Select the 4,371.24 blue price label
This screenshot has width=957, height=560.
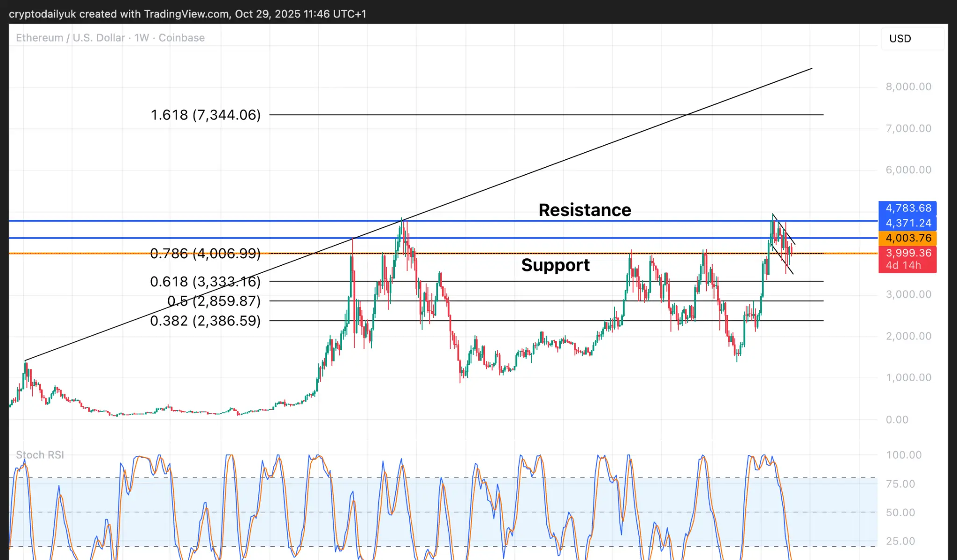(908, 223)
